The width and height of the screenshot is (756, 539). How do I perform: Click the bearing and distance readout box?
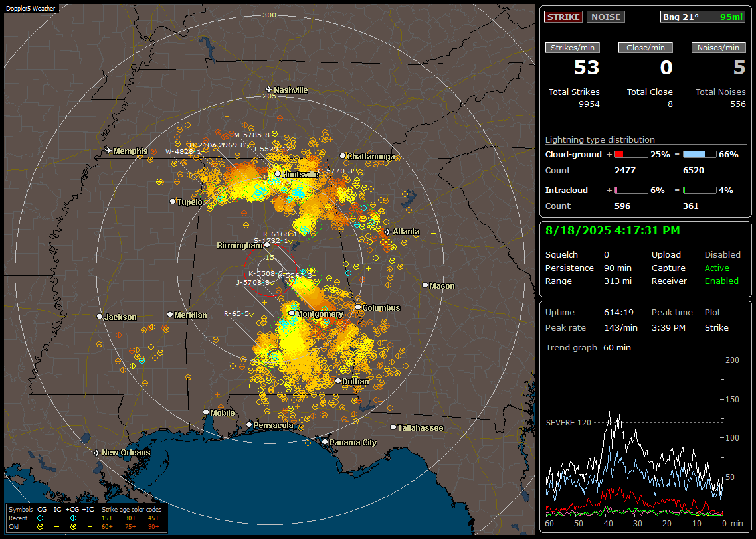[703, 17]
